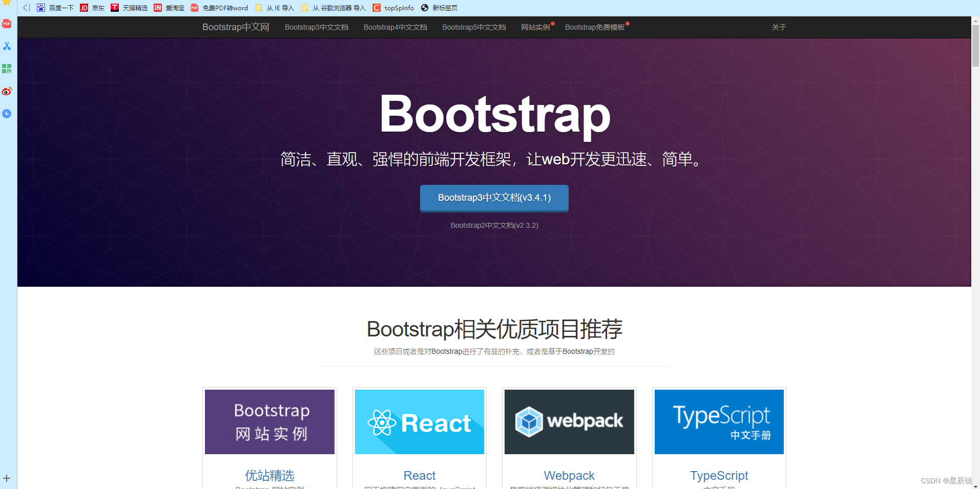
Task: Open the 优站精选 title link
Action: (269, 476)
